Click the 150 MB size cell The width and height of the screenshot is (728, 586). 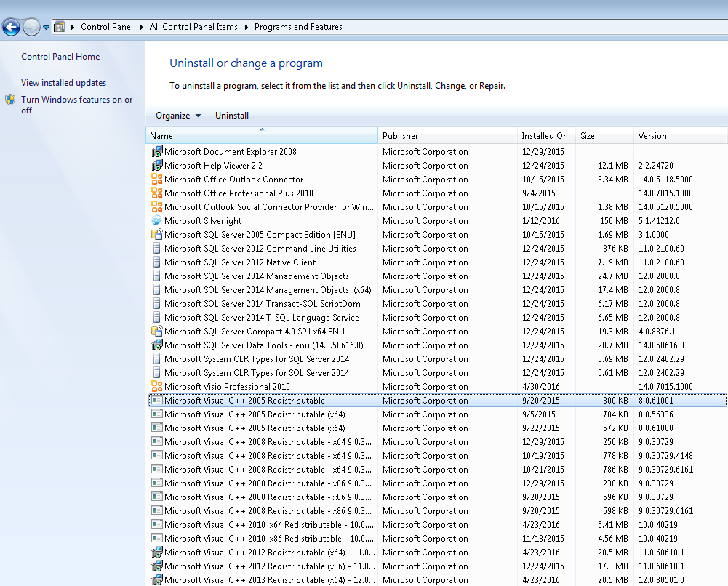pos(614,221)
